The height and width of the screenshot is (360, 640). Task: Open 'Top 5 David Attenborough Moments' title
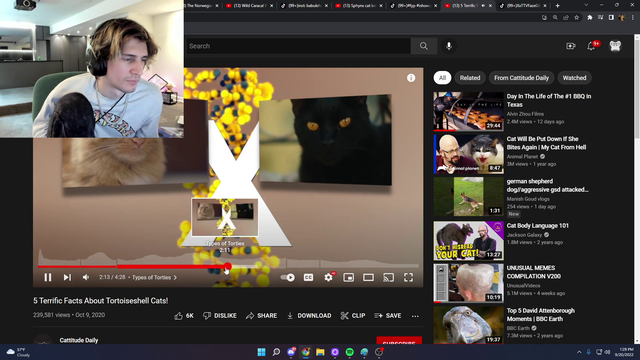point(541,315)
